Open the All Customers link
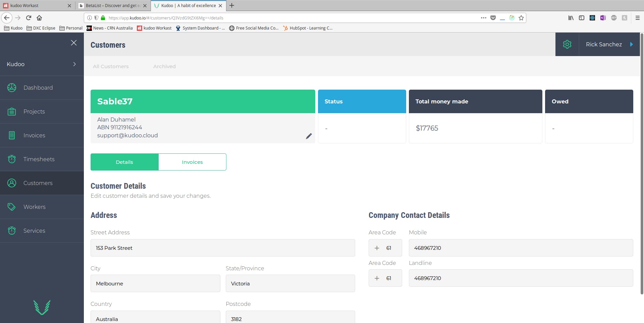Image resolution: width=644 pixels, height=323 pixels. coord(111,66)
